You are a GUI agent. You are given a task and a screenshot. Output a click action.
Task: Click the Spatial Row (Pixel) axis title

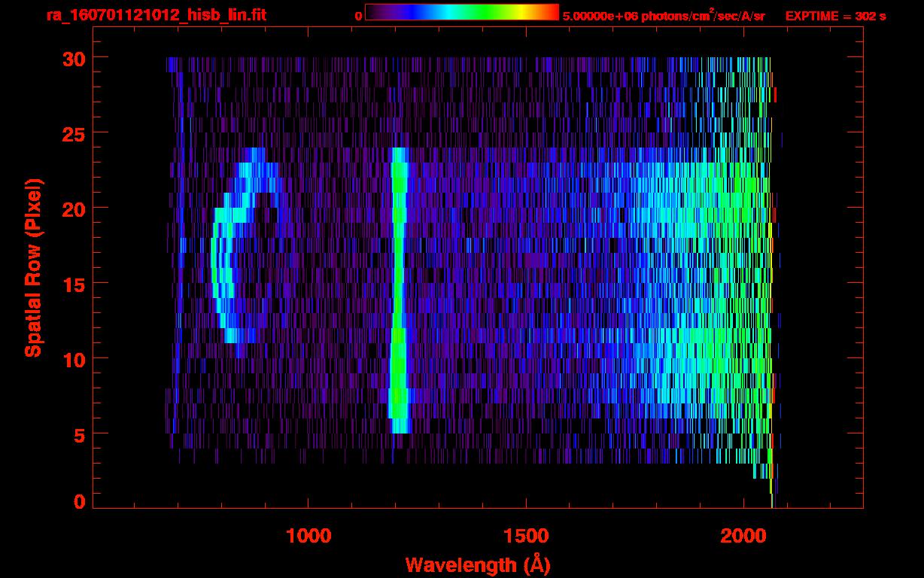(34, 267)
